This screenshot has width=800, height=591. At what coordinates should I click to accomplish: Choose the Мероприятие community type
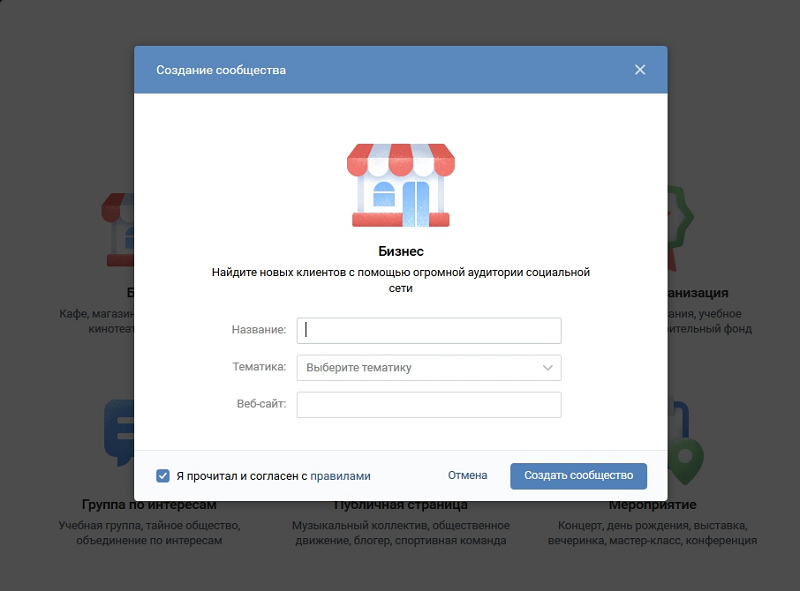click(x=653, y=505)
